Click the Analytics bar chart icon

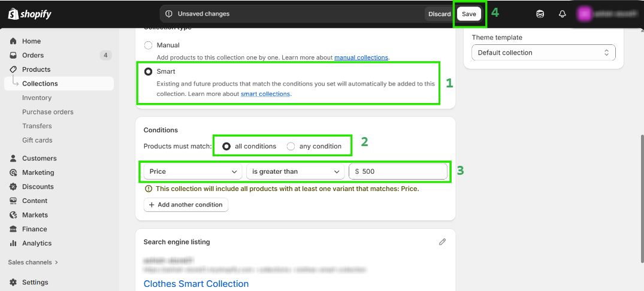click(13, 243)
